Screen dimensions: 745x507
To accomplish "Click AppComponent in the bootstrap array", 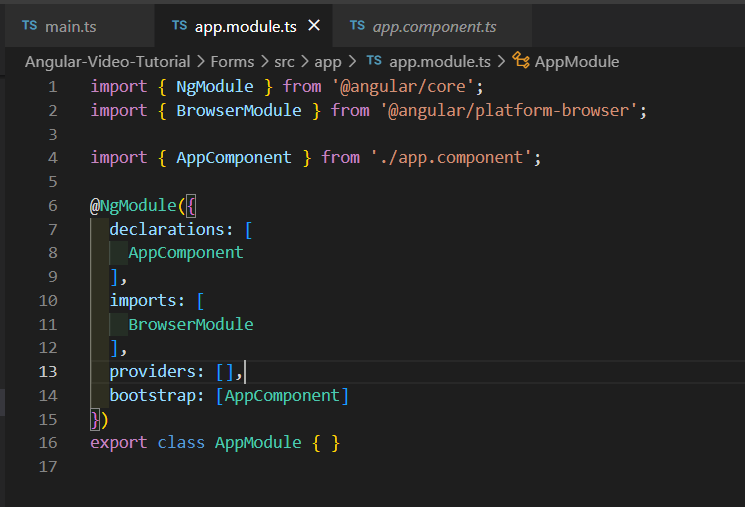I will (x=282, y=395).
